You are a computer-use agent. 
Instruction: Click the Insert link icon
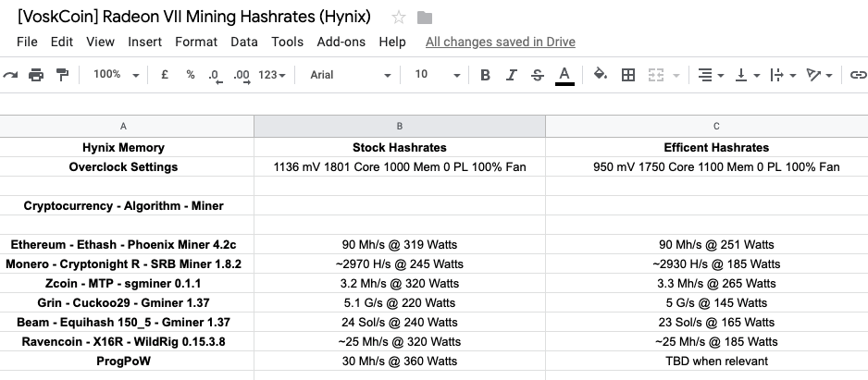tap(858, 75)
